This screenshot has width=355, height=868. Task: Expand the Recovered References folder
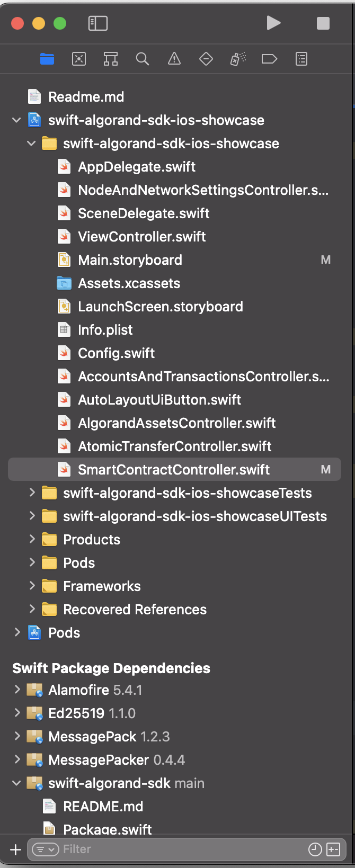click(32, 610)
